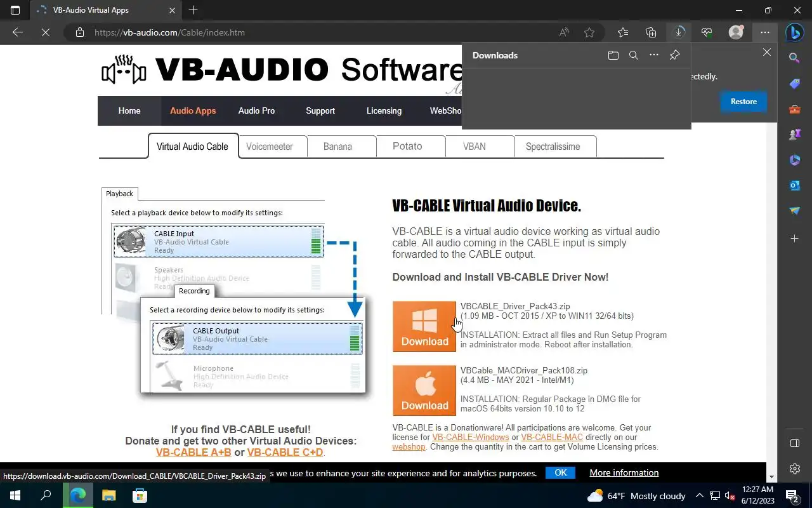Open VB-CABLE-MAC license link
Screen dimensions: 812x508
coord(552,437)
